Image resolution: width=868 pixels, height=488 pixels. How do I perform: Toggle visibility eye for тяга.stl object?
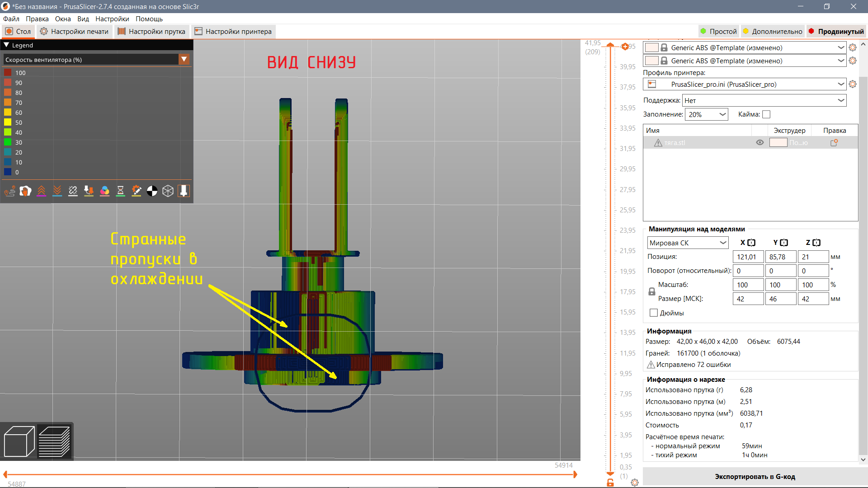[760, 142]
